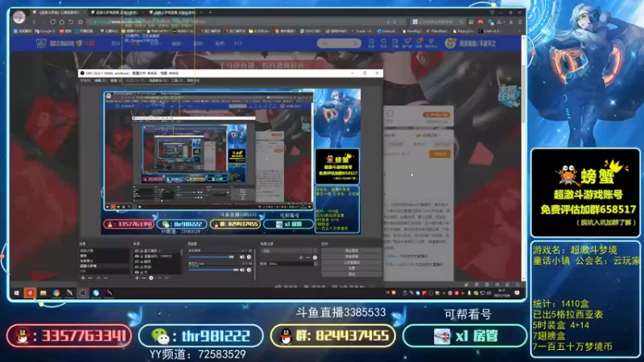Open S11 link in Douyu navigation
Viewport: 644px width, 362px height.
[x=238, y=43]
